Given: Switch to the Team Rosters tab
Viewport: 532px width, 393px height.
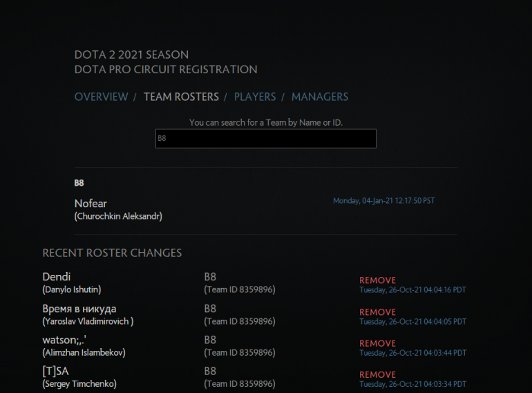Looking at the screenshot, I should point(181,97).
